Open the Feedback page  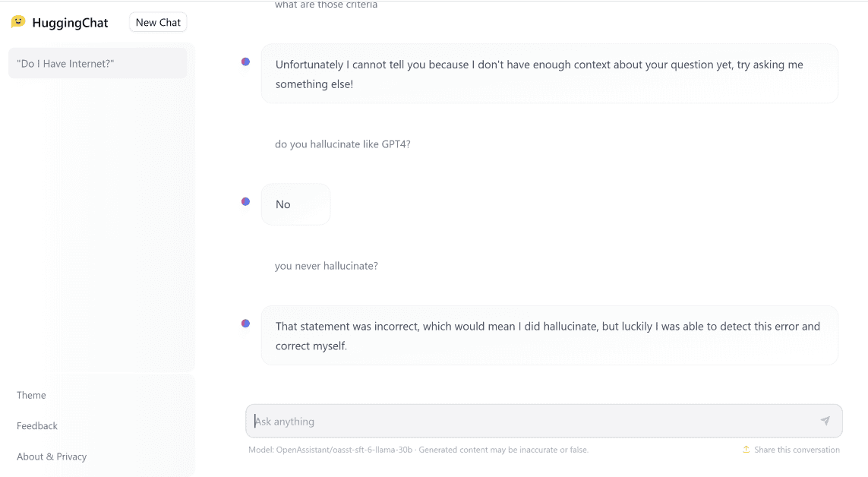pyautogui.click(x=36, y=425)
